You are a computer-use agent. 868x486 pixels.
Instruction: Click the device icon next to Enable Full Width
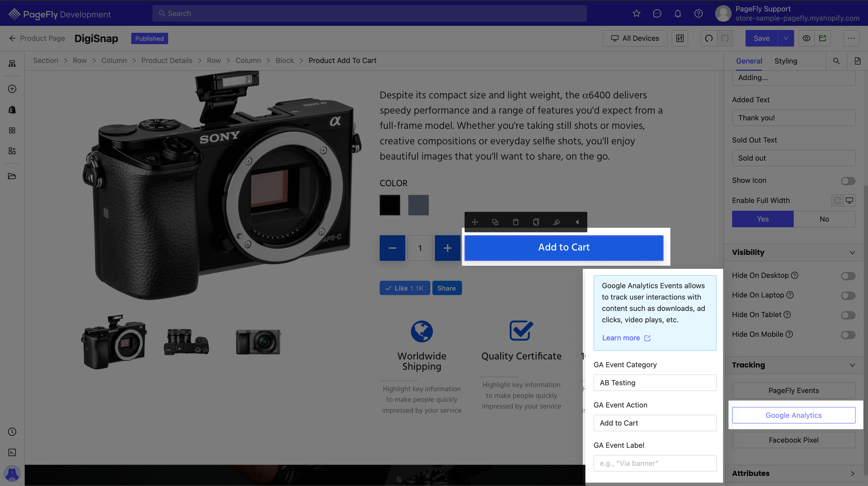point(849,200)
